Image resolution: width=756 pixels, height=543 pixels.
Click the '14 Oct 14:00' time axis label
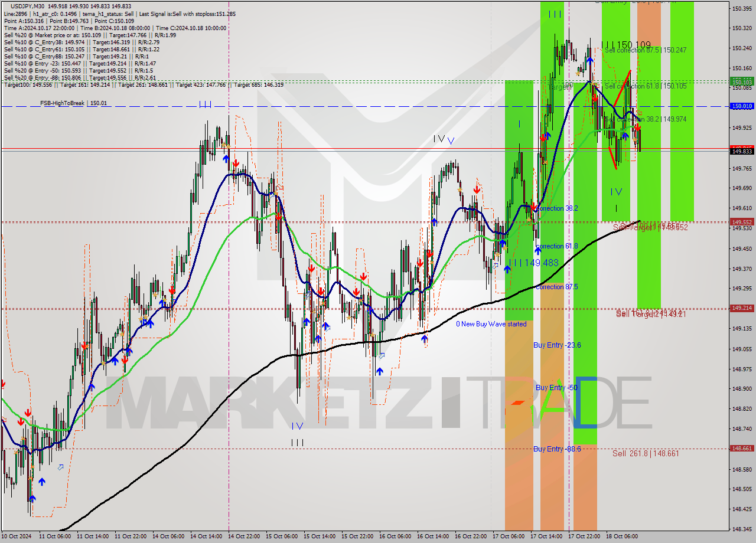coord(206,537)
